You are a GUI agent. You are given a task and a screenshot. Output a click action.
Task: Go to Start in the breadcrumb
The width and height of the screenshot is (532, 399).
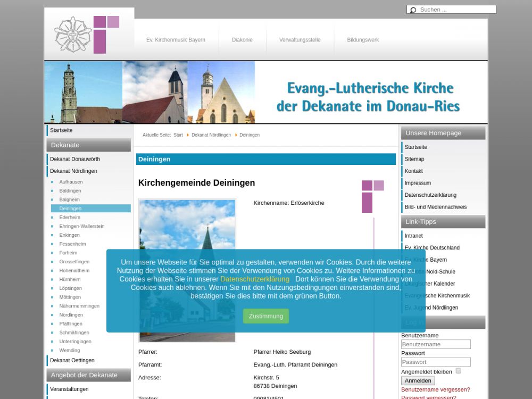pos(178,135)
